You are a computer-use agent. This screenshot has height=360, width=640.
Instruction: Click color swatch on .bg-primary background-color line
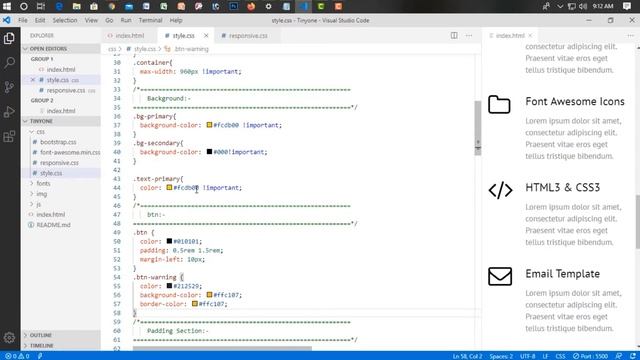point(209,125)
